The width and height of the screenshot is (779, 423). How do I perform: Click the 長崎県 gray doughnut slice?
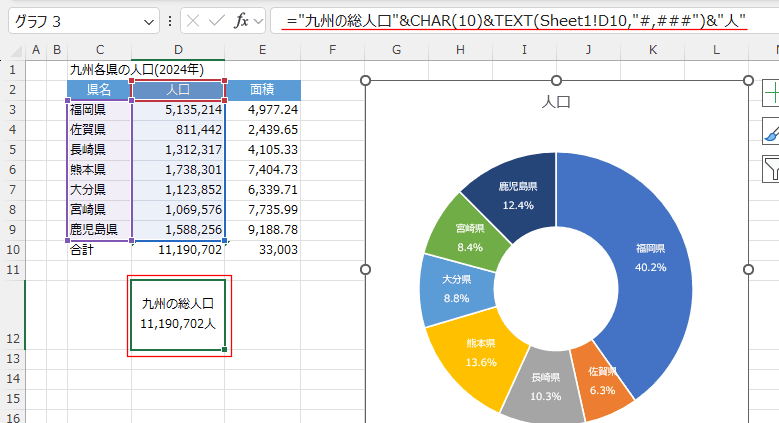[545, 387]
